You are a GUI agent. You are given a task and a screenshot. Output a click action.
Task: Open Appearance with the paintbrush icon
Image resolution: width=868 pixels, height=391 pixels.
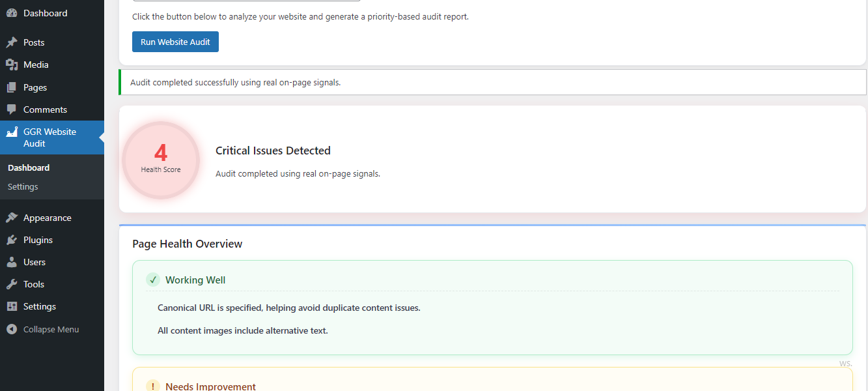[x=12, y=217]
